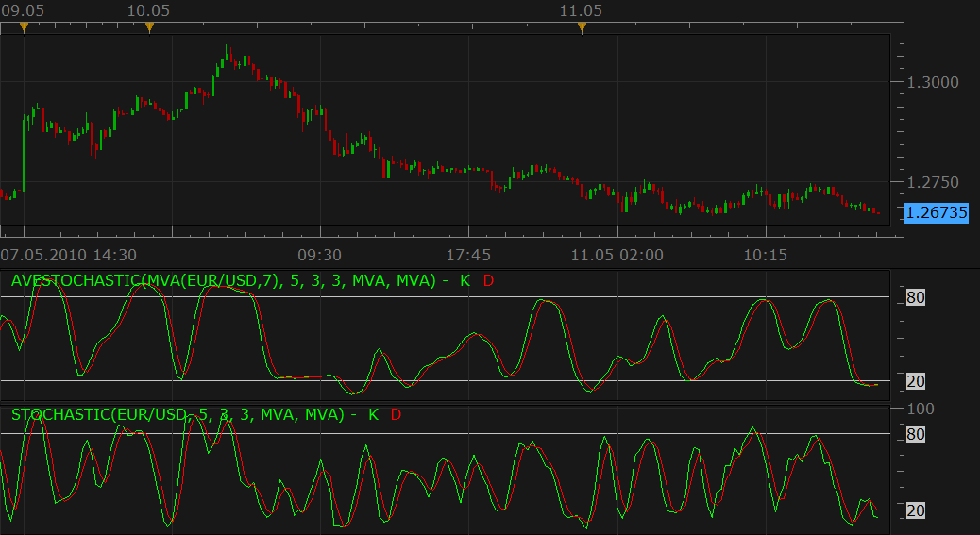Click the orange day marker under 11.05
Image resolution: width=980 pixels, height=535 pixels.
tap(582, 27)
